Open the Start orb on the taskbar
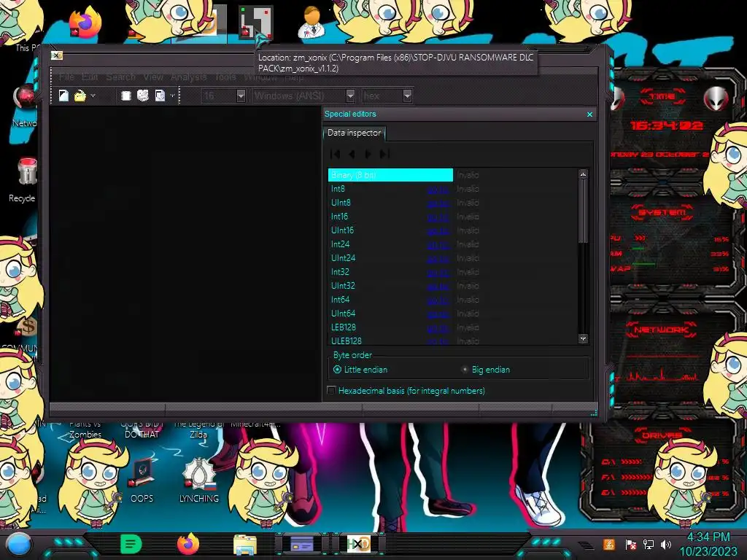Screen dimensions: 747x560 coord(19,544)
